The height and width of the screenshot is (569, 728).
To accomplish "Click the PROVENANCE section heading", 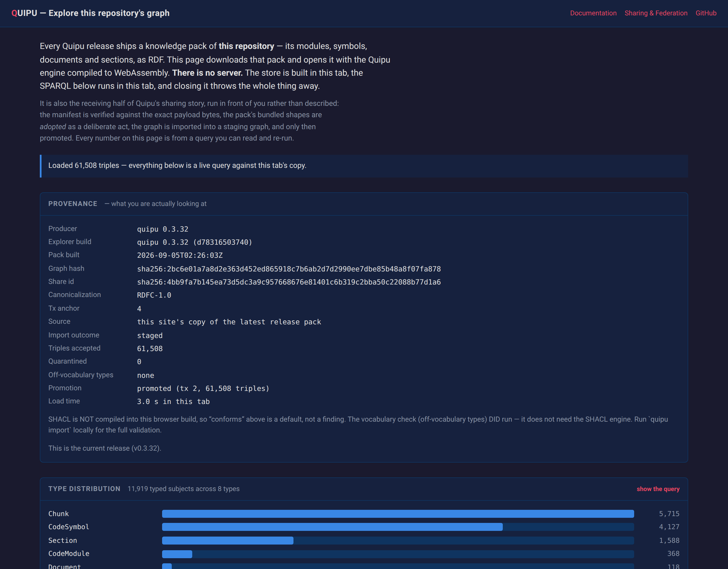I will pos(73,203).
